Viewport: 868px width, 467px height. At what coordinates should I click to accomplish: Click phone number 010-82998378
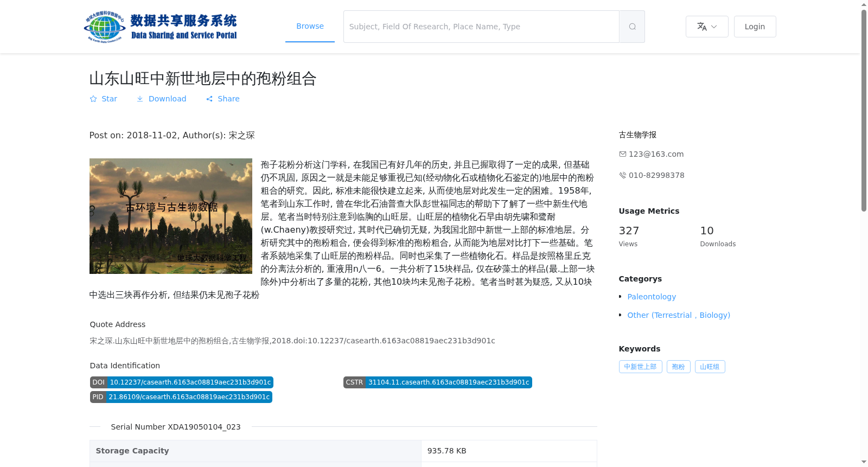[656, 175]
